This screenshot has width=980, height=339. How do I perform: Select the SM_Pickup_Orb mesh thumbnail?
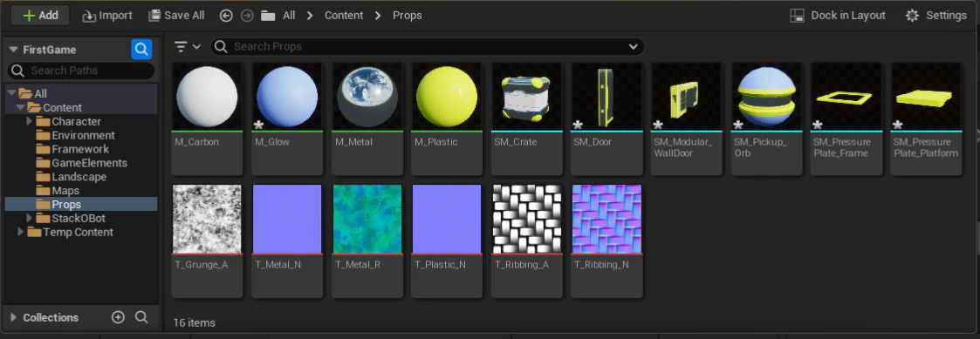point(767,96)
